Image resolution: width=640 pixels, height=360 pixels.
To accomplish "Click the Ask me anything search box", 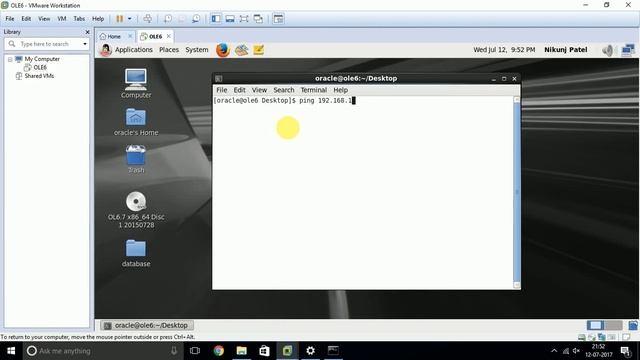I will pos(102,351).
